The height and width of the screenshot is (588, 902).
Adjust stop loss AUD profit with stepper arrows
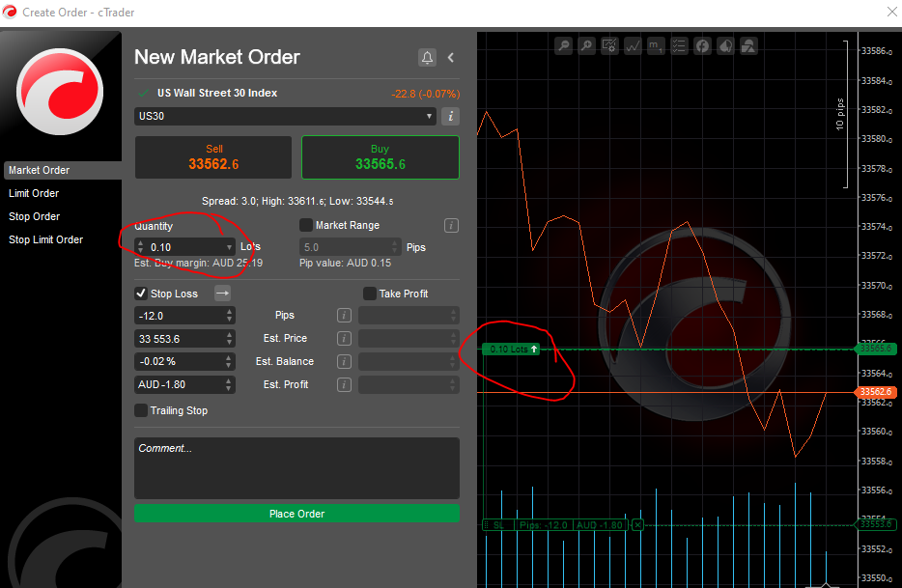(230, 384)
